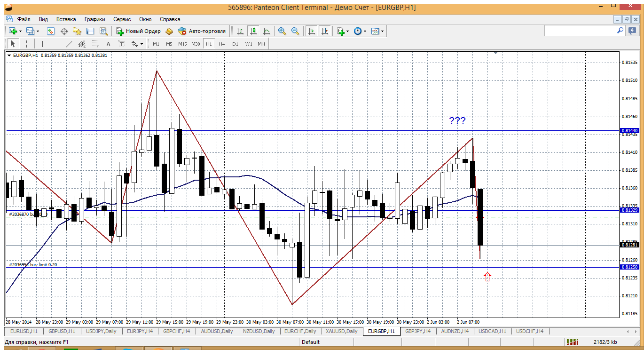Expand the new chart dropdown arrow
This screenshot has height=350, width=644.
pos(20,31)
